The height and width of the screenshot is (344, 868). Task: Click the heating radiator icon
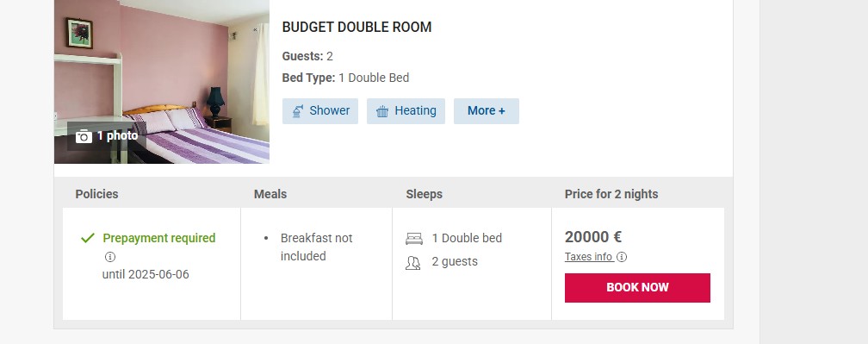tap(382, 111)
